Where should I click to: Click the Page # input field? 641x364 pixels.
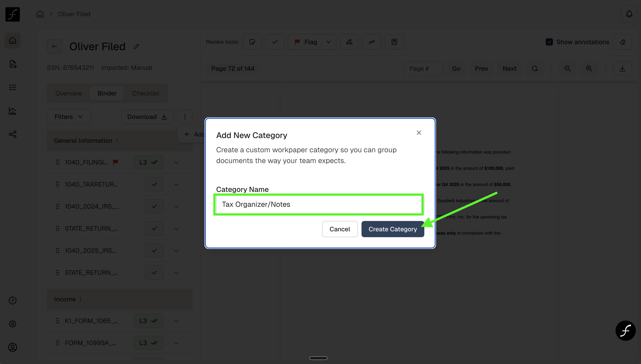tap(423, 68)
